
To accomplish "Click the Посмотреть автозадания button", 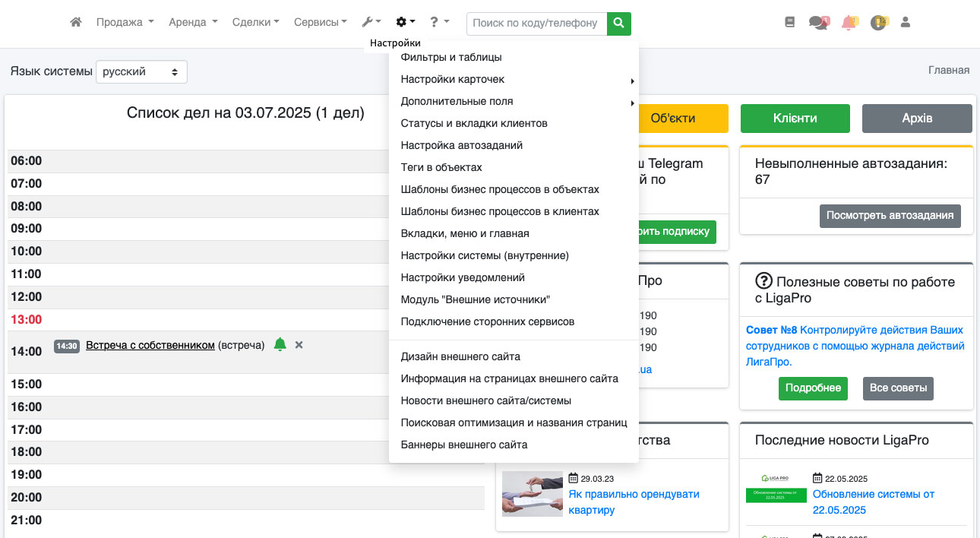I will [x=890, y=216].
